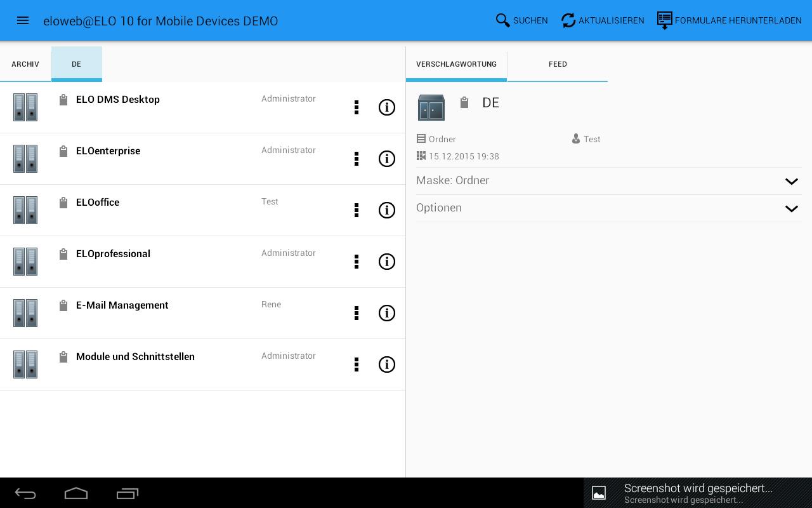Open the ELOenterprise entry
Screen dimensions: 812x508
point(202,159)
